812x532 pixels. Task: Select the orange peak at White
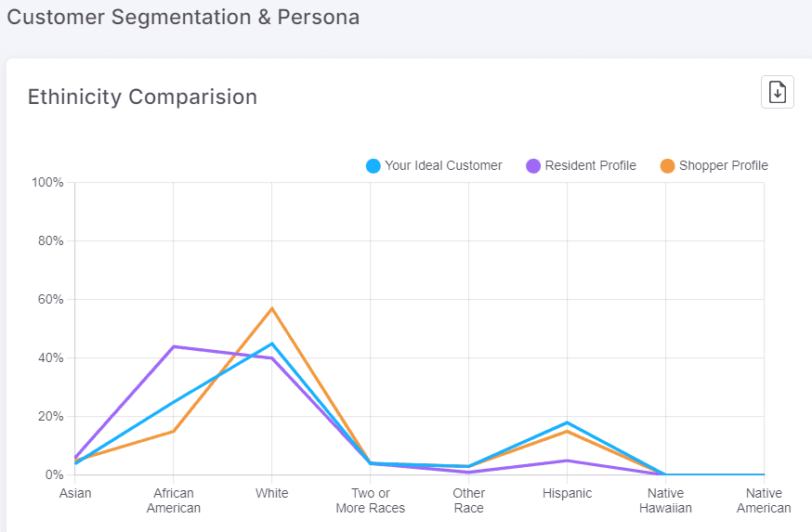(x=272, y=308)
